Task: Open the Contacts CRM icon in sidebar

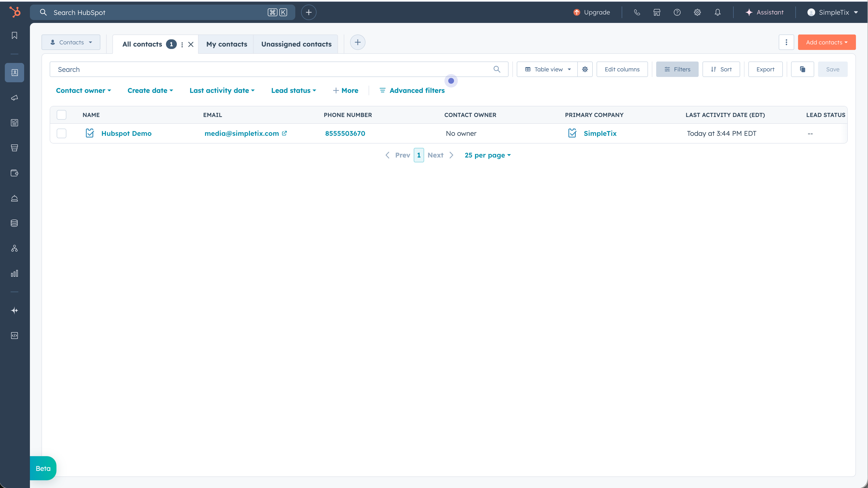Action: (14, 72)
